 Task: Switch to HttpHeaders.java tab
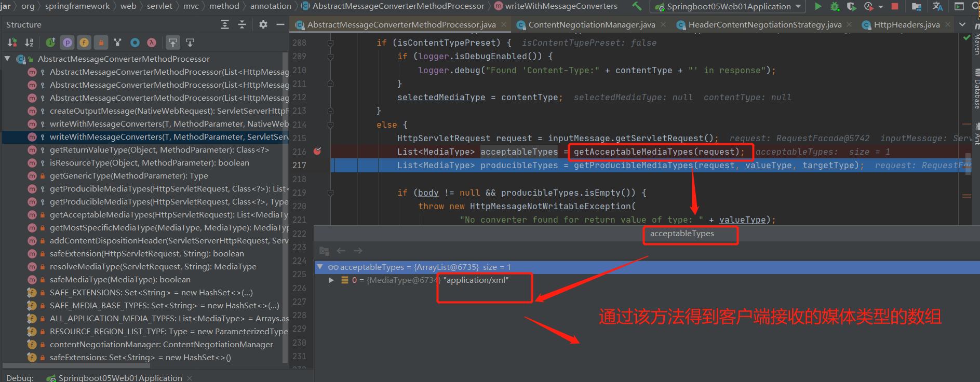(x=906, y=24)
